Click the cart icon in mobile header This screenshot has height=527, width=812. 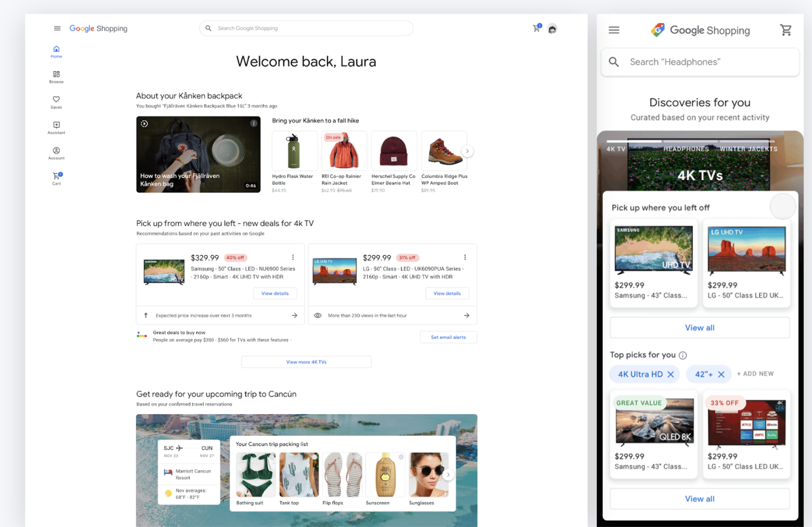pyautogui.click(x=785, y=30)
